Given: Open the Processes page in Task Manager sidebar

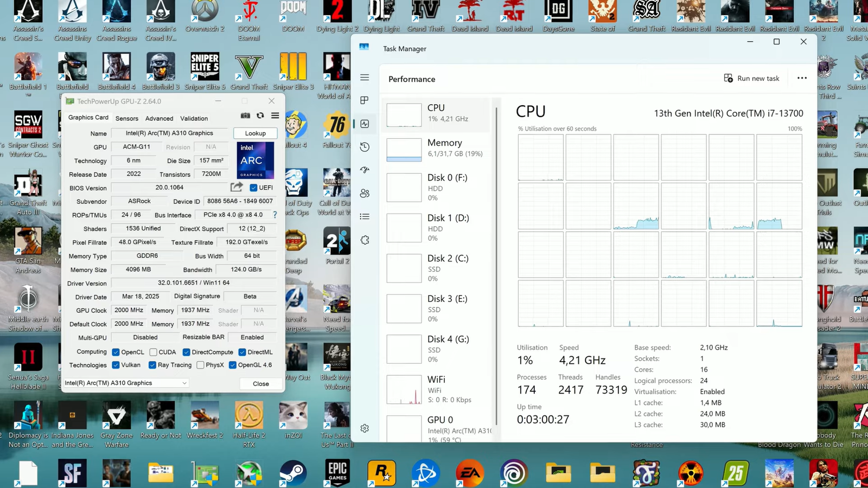Looking at the screenshot, I should coord(365,100).
